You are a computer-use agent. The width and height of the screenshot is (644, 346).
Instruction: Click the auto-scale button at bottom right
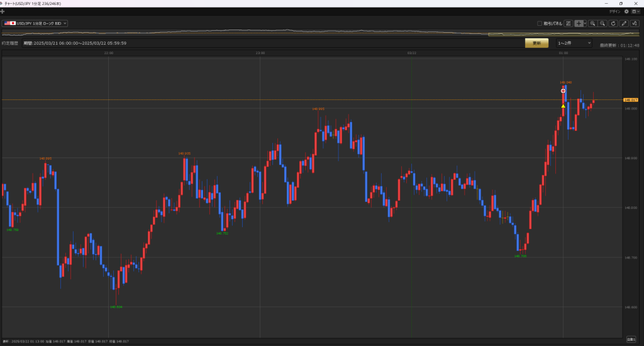pos(631,339)
